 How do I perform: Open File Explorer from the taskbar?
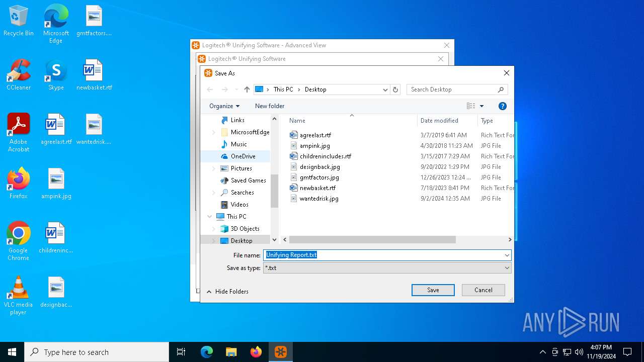(x=231, y=352)
